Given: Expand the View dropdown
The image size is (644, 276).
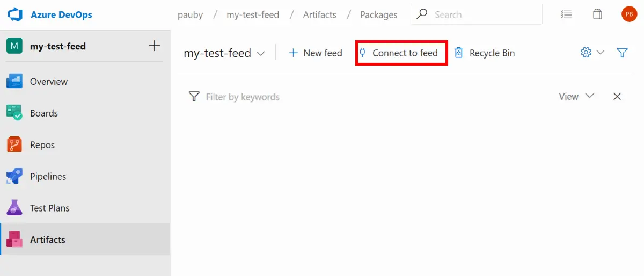Looking at the screenshot, I should coord(576,97).
